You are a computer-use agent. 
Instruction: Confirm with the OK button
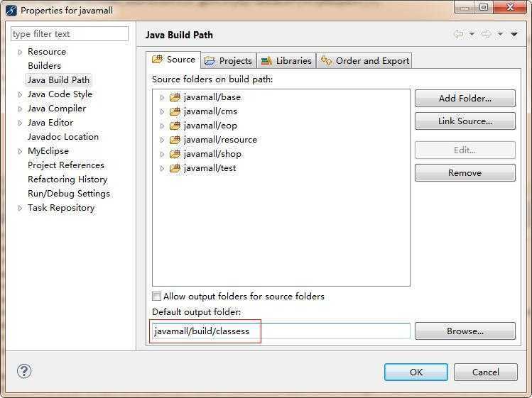coord(416,372)
